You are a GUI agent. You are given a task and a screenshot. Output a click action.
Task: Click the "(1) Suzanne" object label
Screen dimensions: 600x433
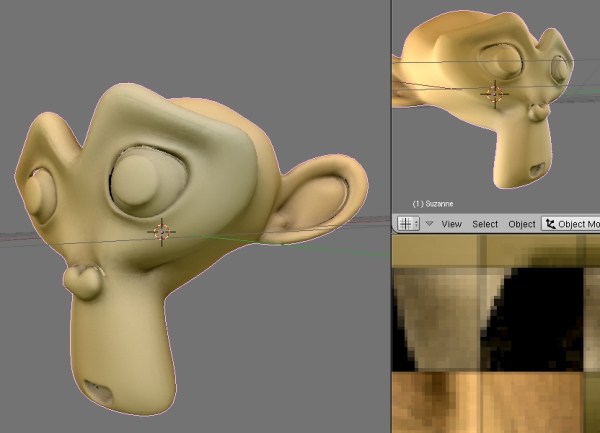tap(433, 204)
